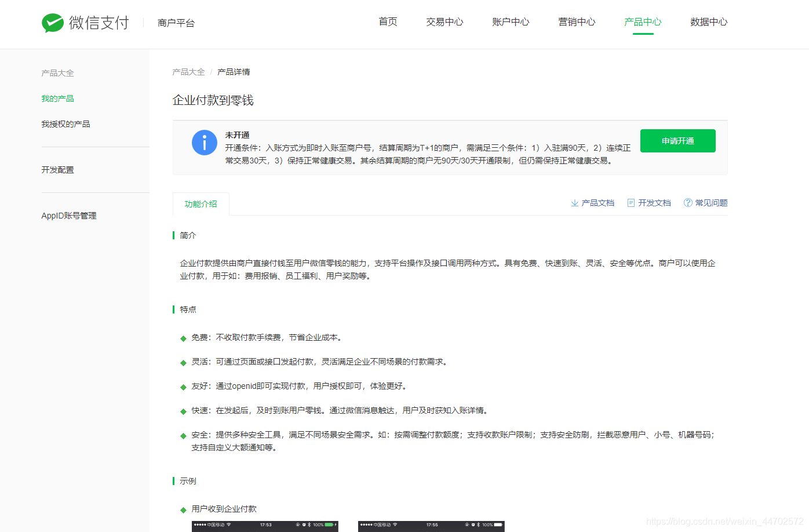
Task: Click the 用户收到企业付款 example label
Action: coord(224,509)
